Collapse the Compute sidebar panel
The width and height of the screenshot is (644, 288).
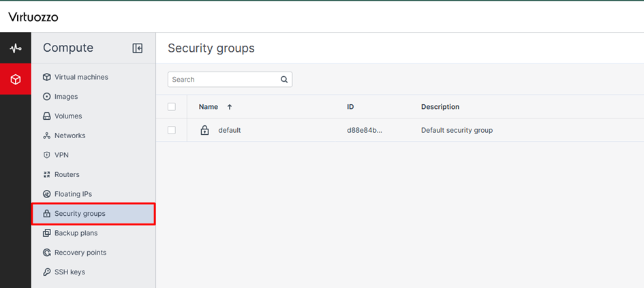138,48
